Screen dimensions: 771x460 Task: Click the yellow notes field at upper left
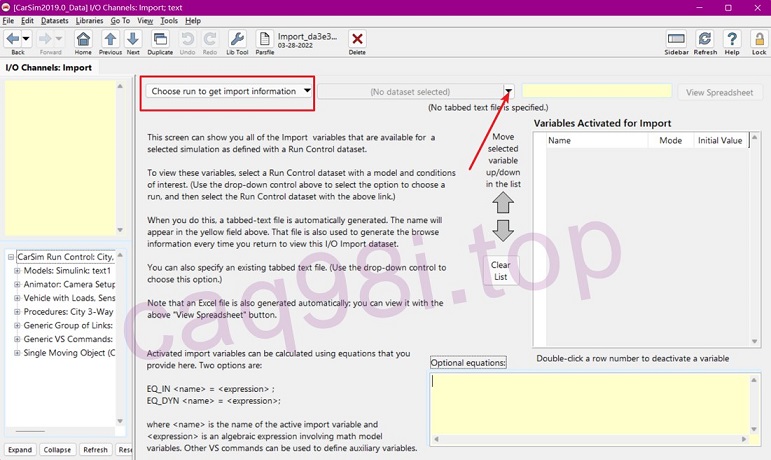coord(60,158)
